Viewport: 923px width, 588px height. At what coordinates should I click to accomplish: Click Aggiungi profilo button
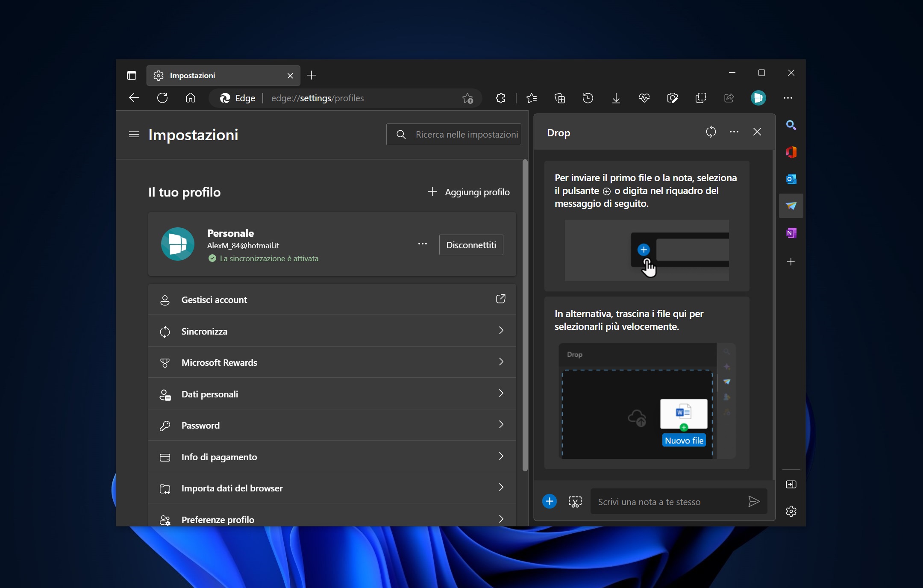pos(469,192)
